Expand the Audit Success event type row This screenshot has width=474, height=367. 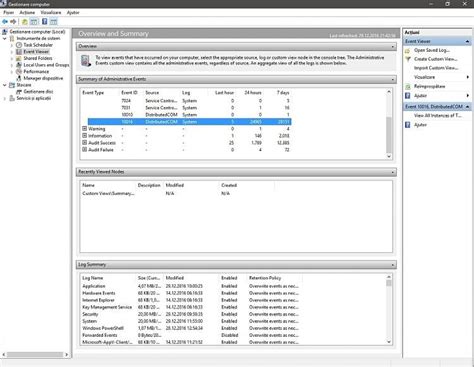84,143
